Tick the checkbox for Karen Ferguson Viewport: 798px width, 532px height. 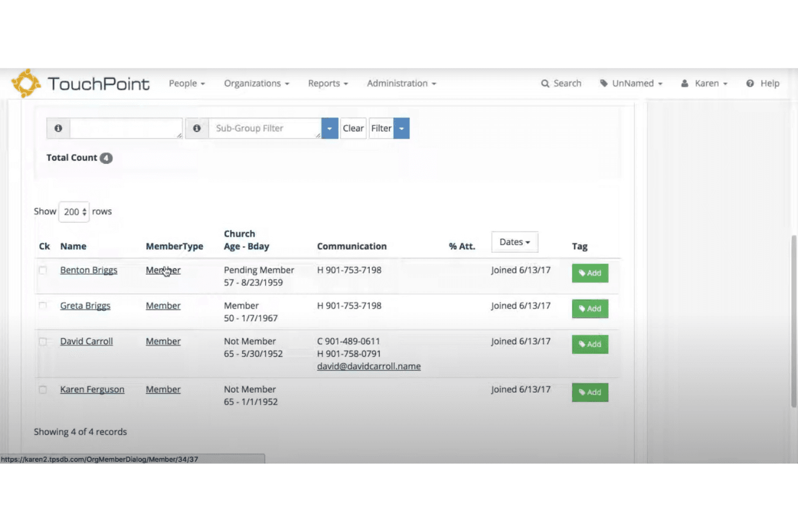pos(43,389)
